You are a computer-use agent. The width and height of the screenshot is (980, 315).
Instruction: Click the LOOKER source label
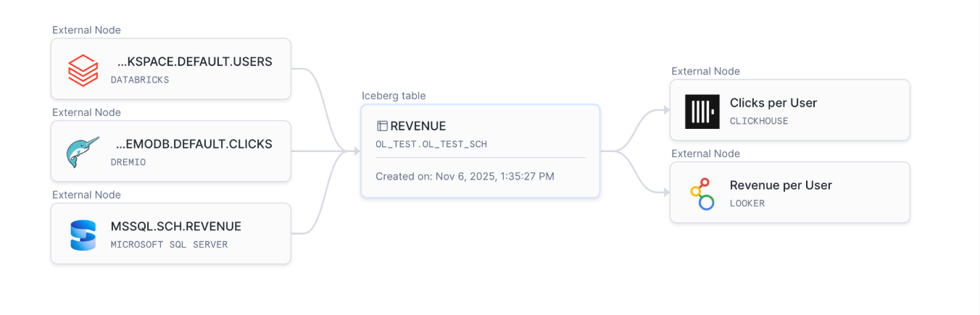point(747,203)
